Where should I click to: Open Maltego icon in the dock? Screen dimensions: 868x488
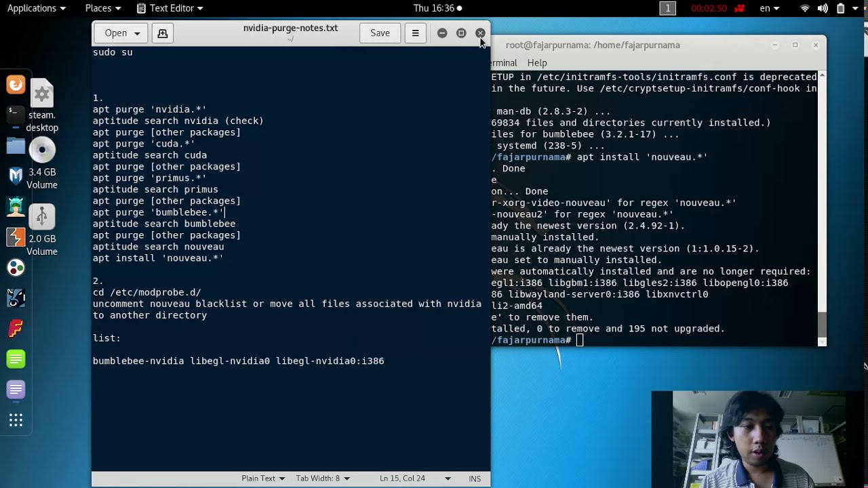(16, 267)
